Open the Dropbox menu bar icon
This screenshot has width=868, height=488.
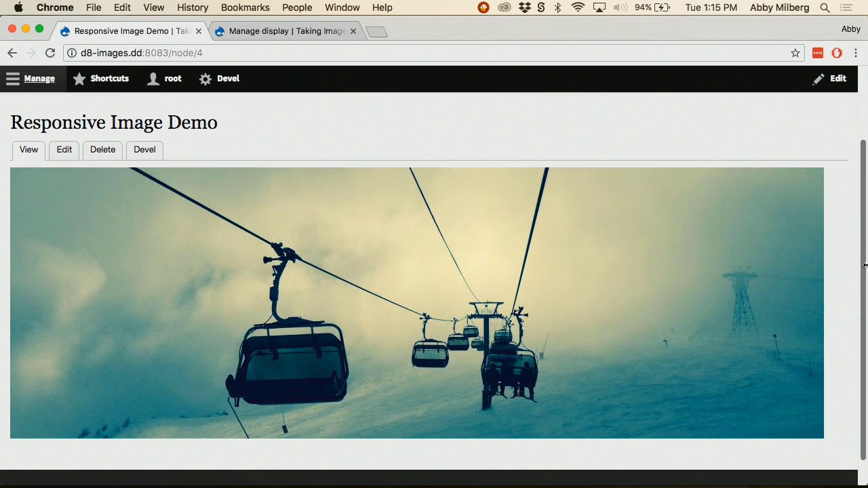tap(524, 7)
